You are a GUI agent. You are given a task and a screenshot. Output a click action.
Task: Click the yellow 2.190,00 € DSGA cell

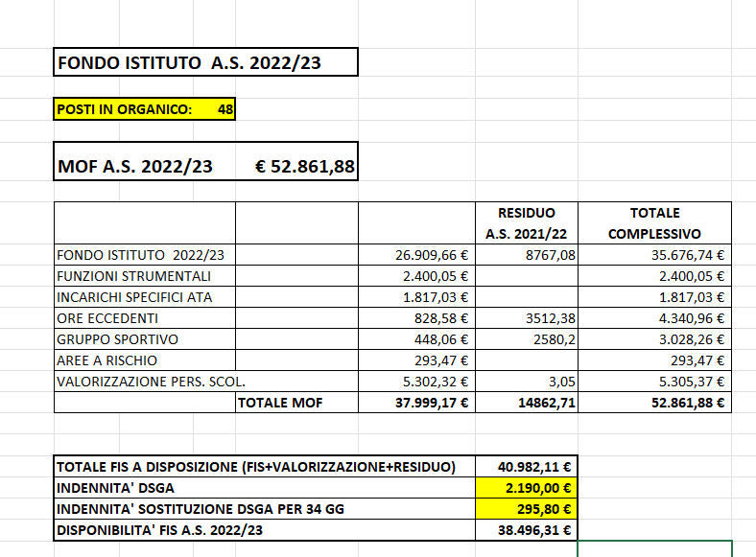point(526,487)
